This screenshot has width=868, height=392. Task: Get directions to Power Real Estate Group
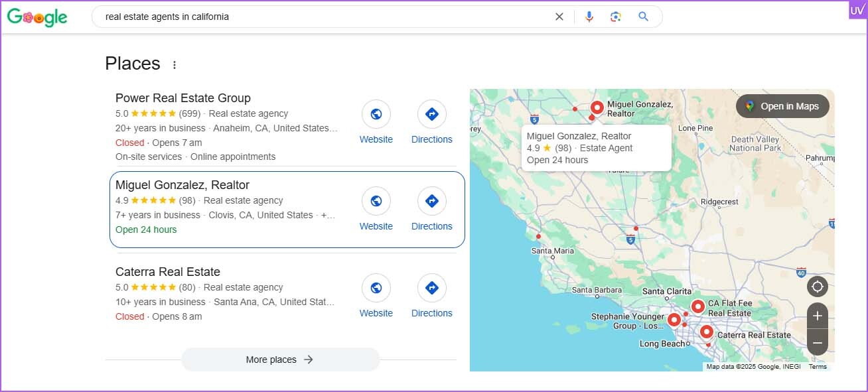click(x=432, y=114)
